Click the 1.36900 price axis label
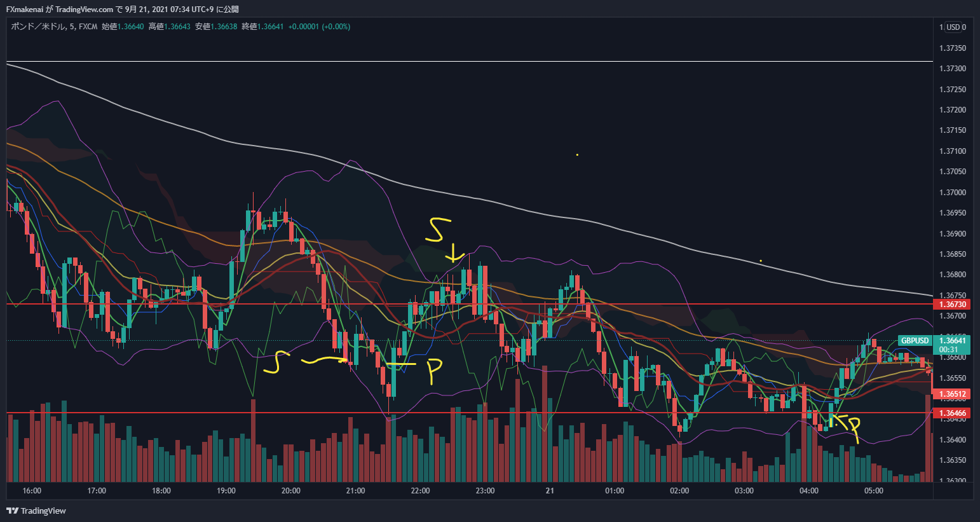Image resolution: width=980 pixels, height=522 pixels. (x=952, y=234)
